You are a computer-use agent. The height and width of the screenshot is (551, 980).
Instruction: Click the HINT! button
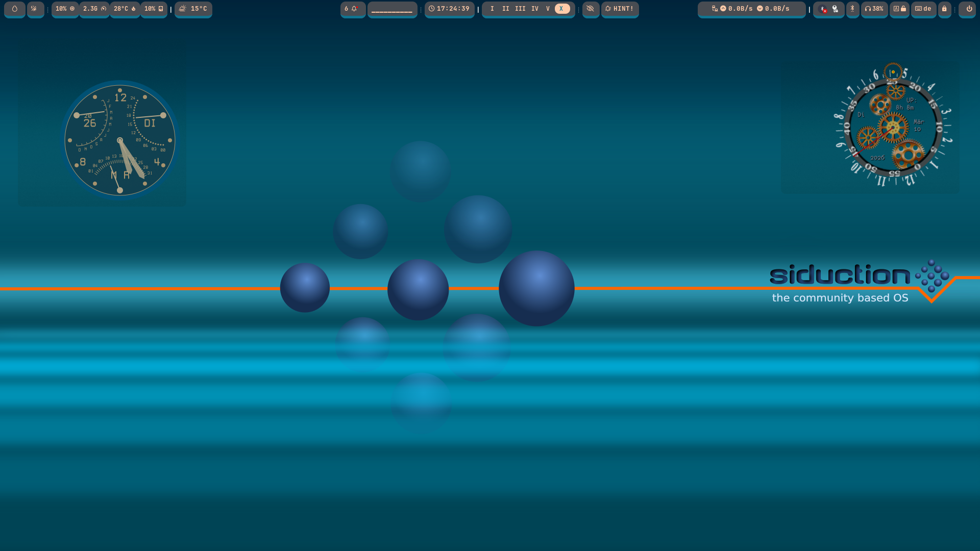(x=620, y=9)
